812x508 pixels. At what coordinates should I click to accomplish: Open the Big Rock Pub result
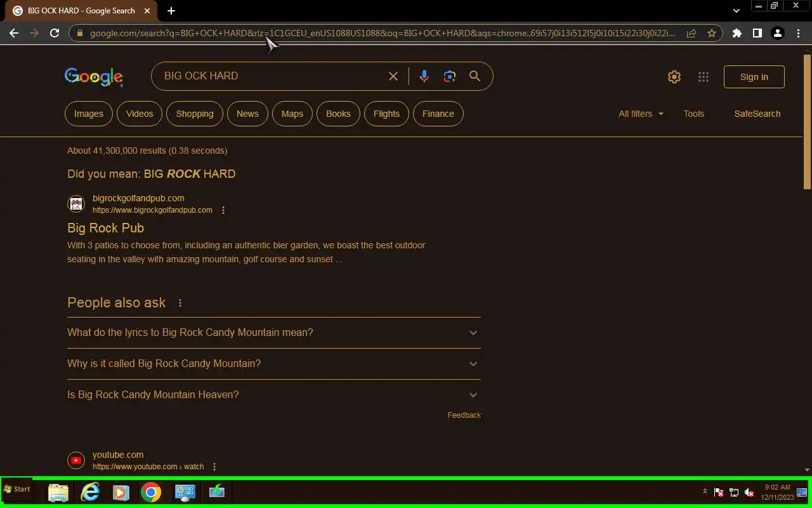(x=105, y=228)
